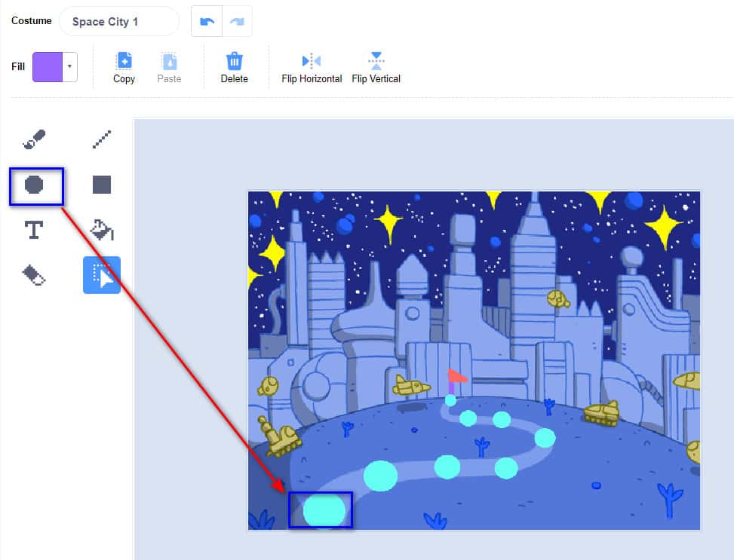This screenshot has width=734, height=560.
Task: Flip the costume horizontally
Action: (312, 68)
